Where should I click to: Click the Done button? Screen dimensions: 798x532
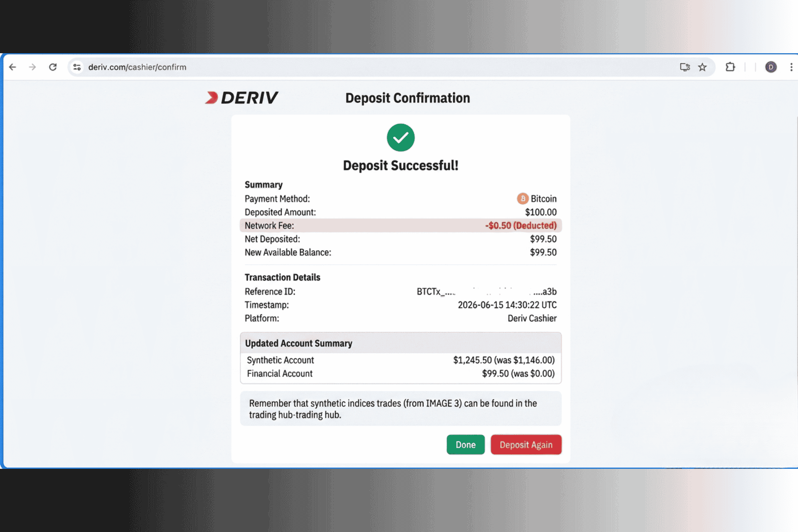pos(465,445)
